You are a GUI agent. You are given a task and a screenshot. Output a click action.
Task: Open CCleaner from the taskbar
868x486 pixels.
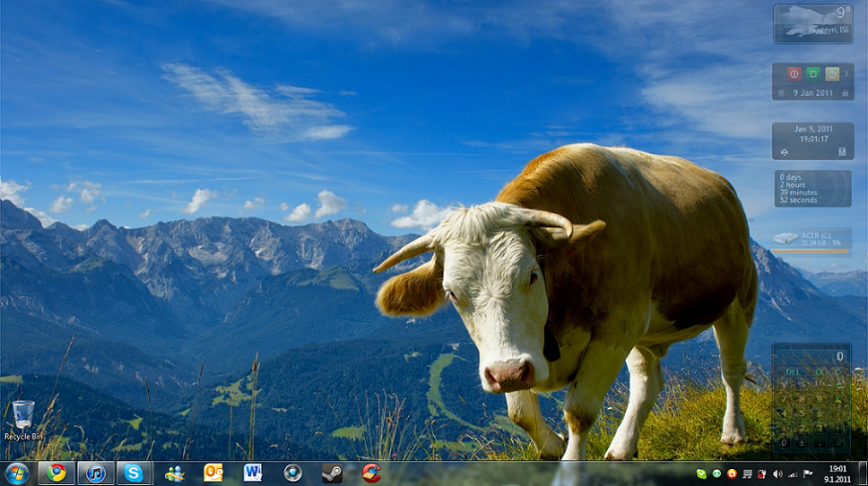pyautogui.click(x=371, y=473)
